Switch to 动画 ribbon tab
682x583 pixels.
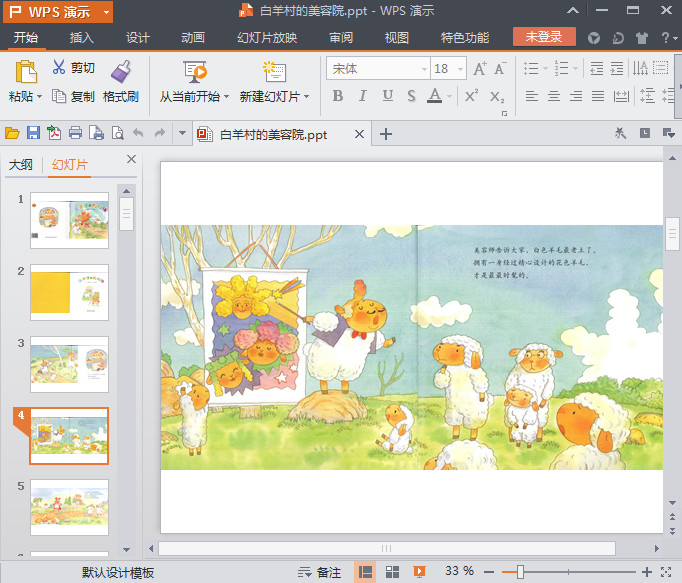click(193, 38)
